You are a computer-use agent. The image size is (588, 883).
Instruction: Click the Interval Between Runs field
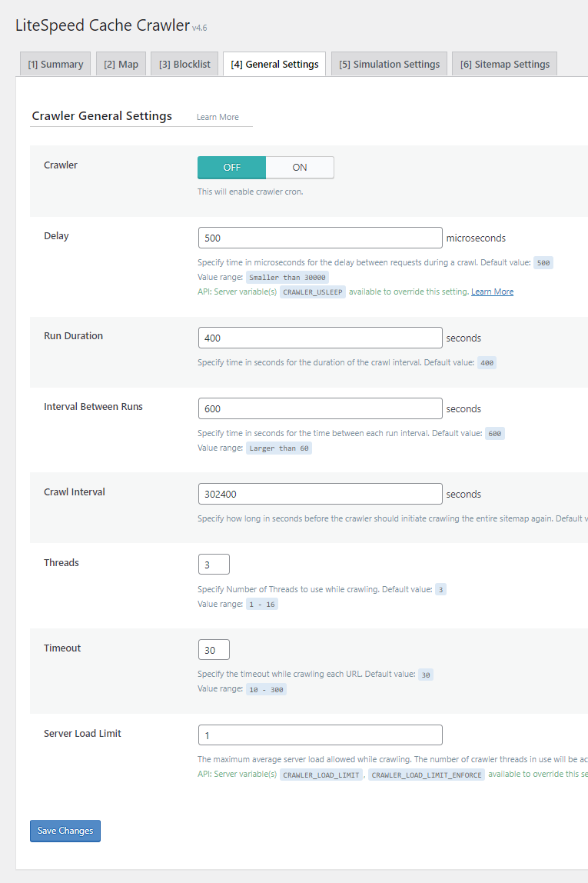tap(320, 408)
